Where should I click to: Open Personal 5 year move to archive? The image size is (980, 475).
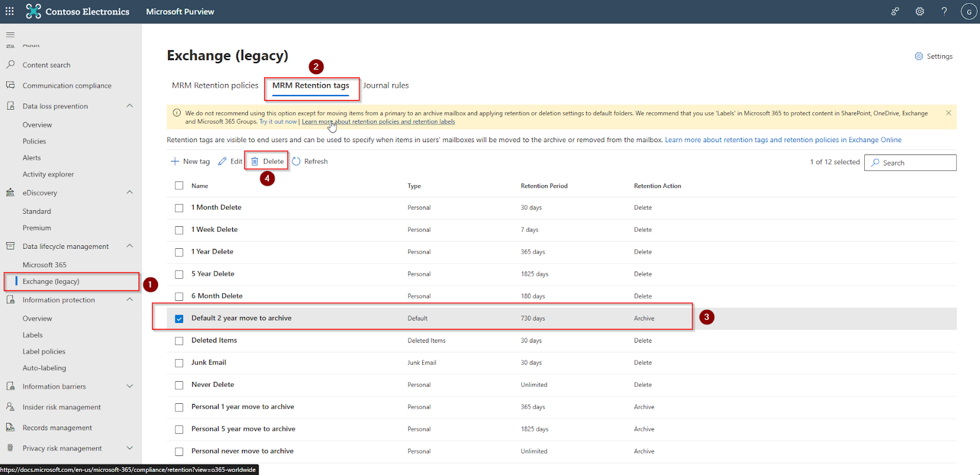point(243,428)
